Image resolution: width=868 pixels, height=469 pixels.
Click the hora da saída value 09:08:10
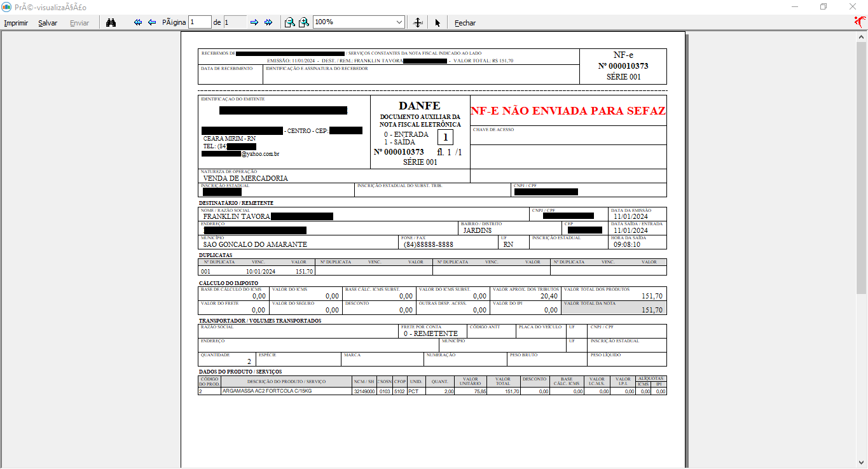coord(627,244)
